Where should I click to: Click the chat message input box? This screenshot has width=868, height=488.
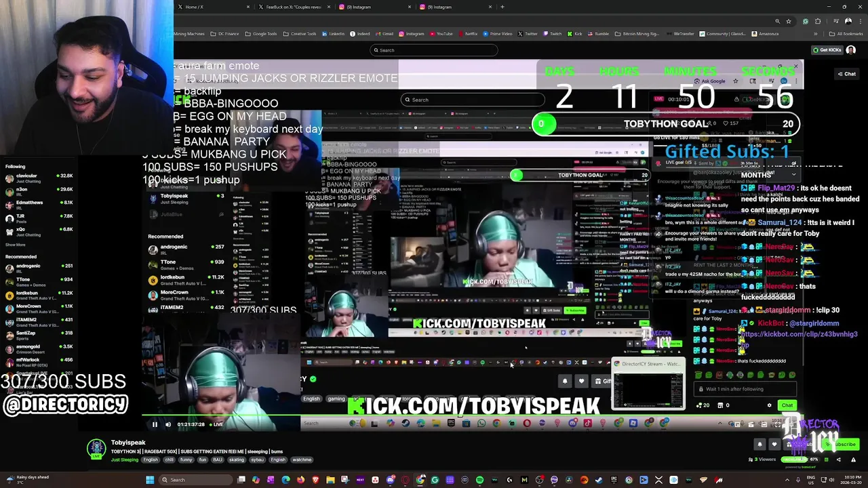pyautogui.click(x=744, y=389)
